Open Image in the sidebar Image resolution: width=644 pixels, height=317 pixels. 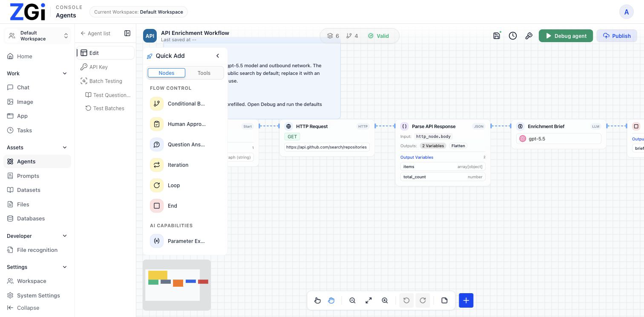tap(37, 102)
